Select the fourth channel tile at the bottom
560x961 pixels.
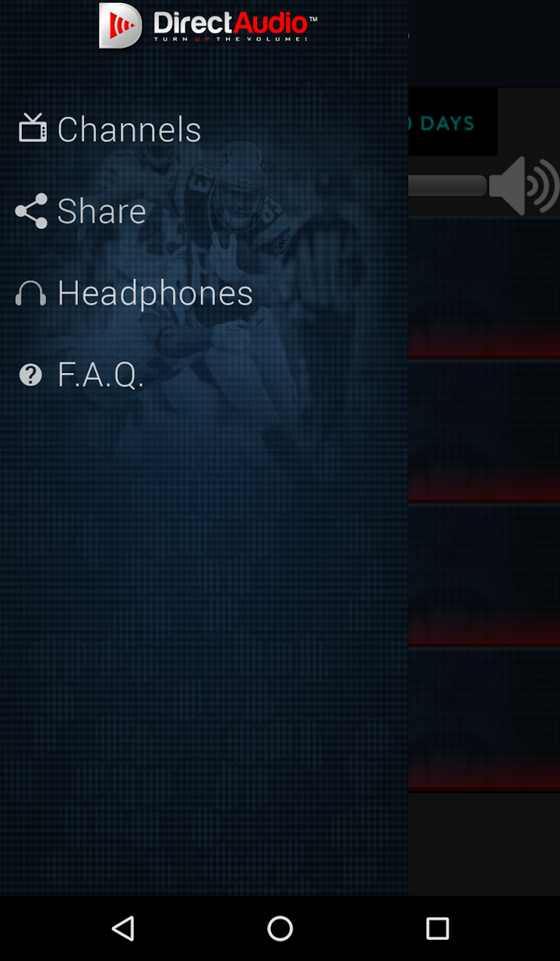484,720
